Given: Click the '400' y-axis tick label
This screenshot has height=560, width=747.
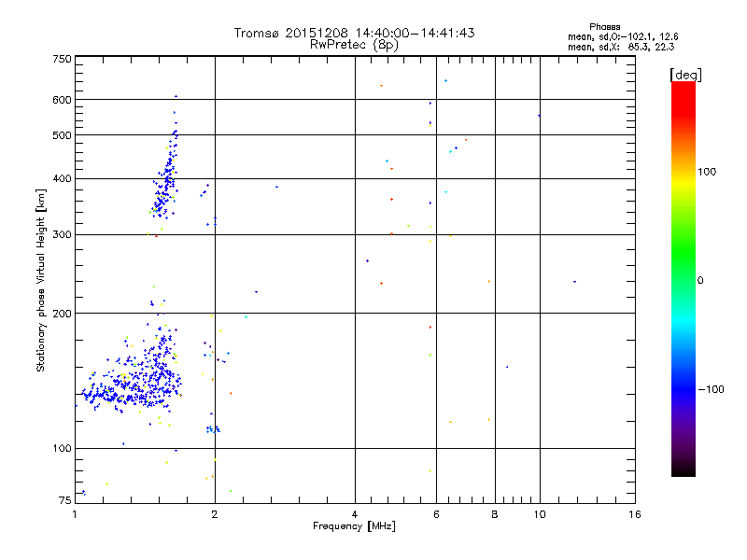Looking at the screenshot, I should pyautogui.click(x=62, y=179).
